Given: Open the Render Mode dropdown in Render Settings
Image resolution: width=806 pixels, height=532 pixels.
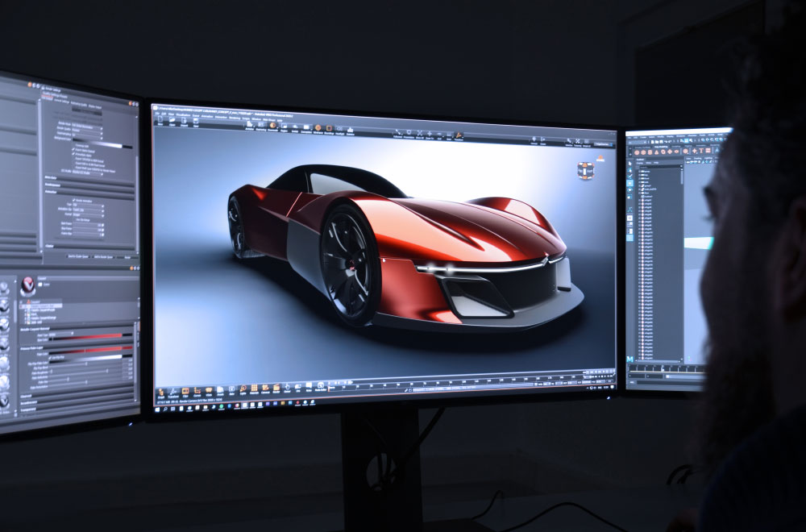Looking at the screenshot, I should 87,125.
